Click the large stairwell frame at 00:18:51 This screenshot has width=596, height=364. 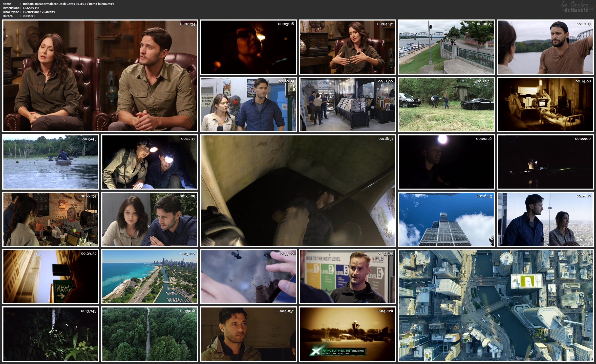click(x=298, y=191)
